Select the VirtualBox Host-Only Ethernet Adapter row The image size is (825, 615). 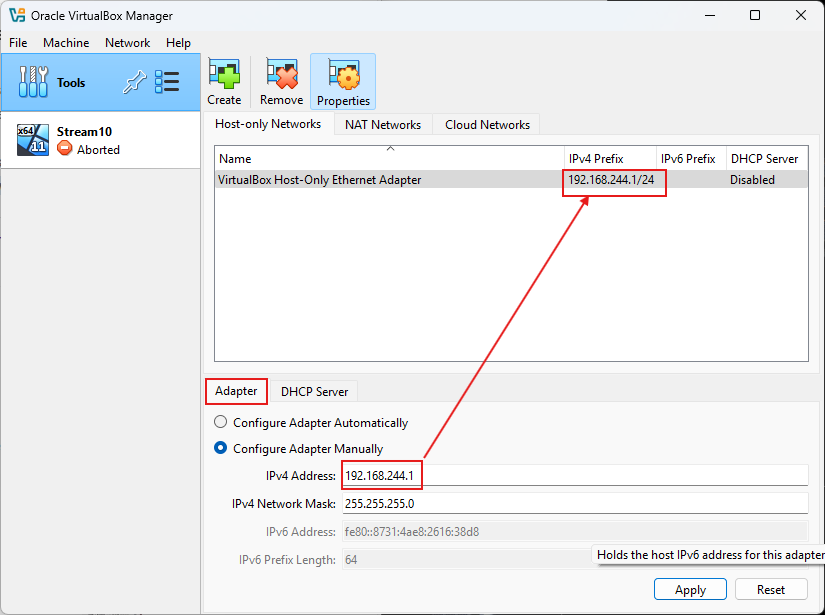coord(389,180)
